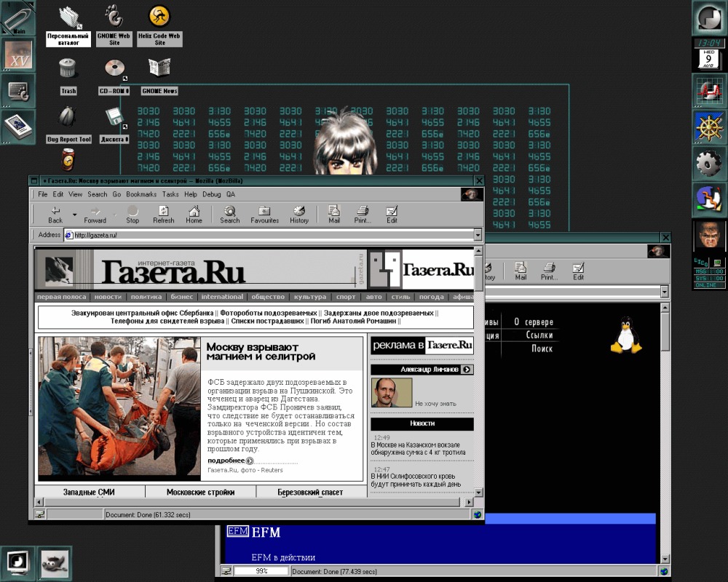
Task: Open the Debug menu
Action: [211, 194]
